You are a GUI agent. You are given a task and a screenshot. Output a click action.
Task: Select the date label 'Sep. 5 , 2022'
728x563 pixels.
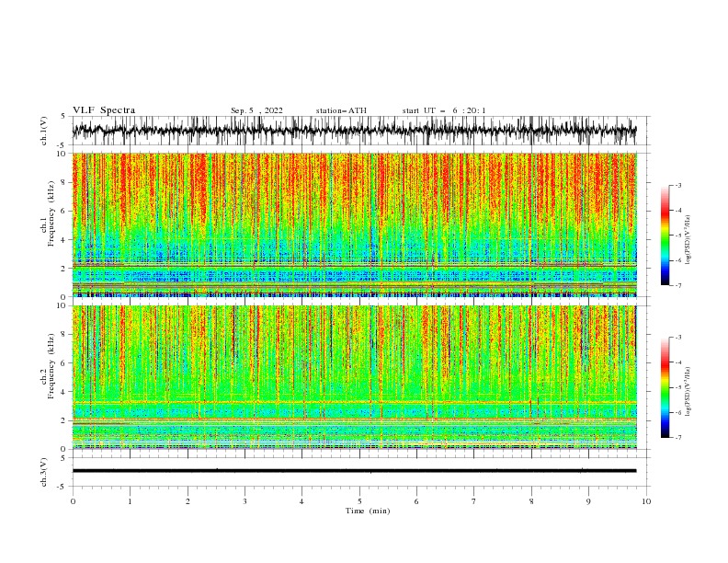(x=256, y=110)
